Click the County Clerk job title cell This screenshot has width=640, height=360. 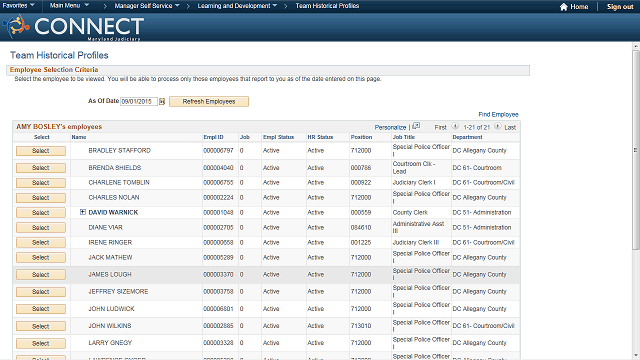tap(410, 213)
